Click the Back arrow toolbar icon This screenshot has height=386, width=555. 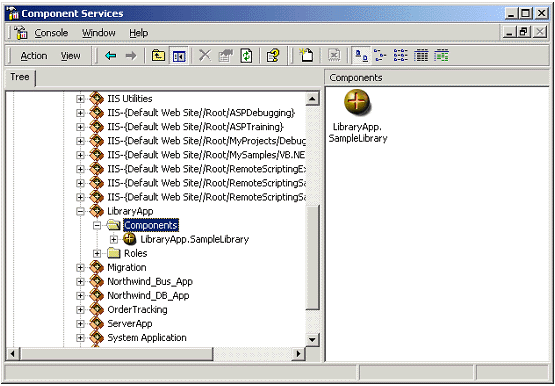pos(110,56)
